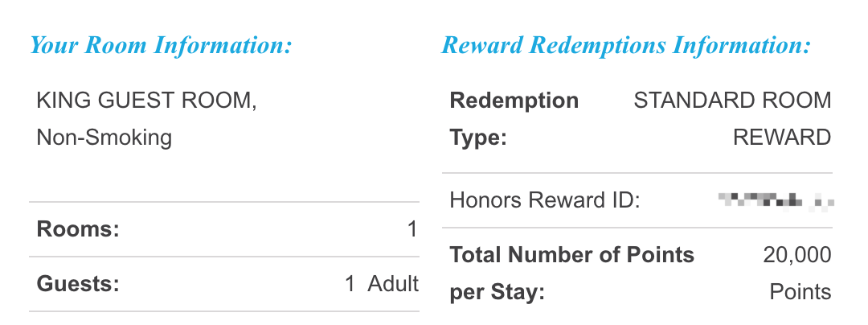The width and height of the screenshot is (868, 325).
Task: Select the "20,000" points value
Action: coord(797,256)
